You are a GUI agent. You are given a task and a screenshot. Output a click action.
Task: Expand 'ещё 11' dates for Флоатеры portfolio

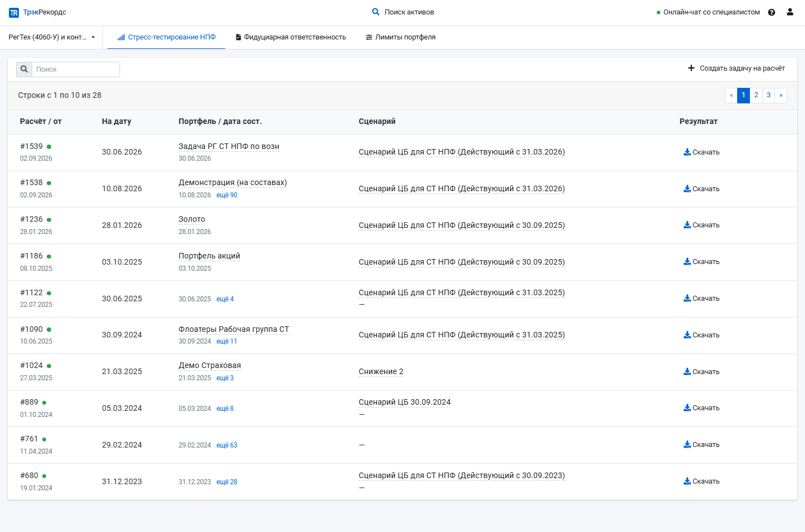tap(227, 341)
